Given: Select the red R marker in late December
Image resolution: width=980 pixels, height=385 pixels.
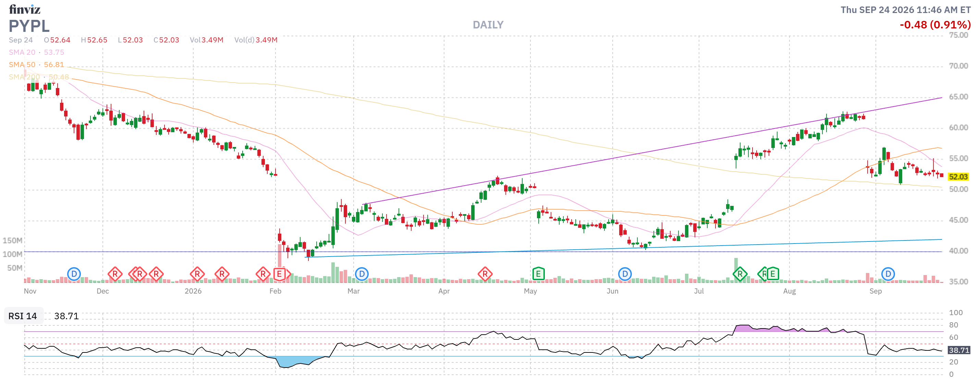Looking at the screenshot, I should [156, 274].
